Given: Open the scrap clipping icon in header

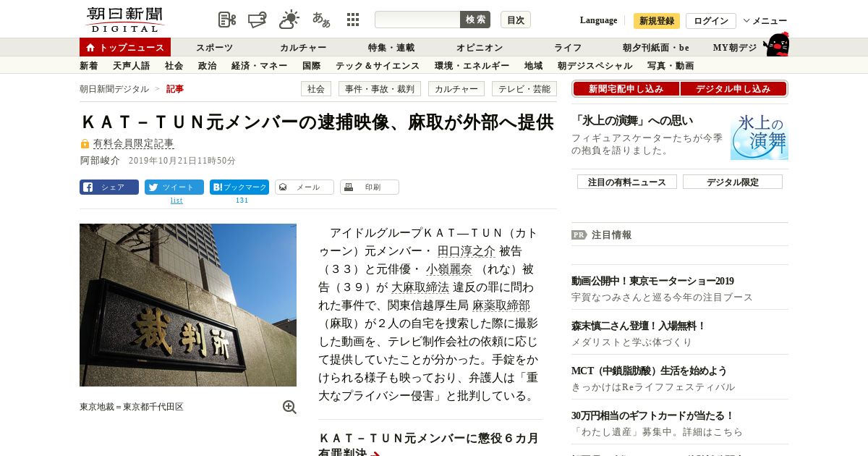Looking at the screenshot, I should click(x=258, y=20).
